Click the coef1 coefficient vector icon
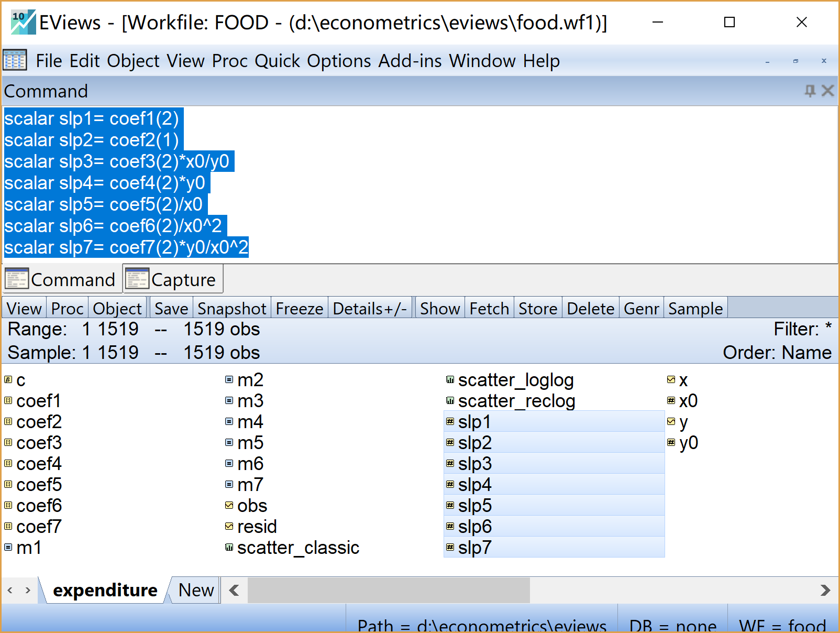This screenshot has width=840, height=633. 8,401
